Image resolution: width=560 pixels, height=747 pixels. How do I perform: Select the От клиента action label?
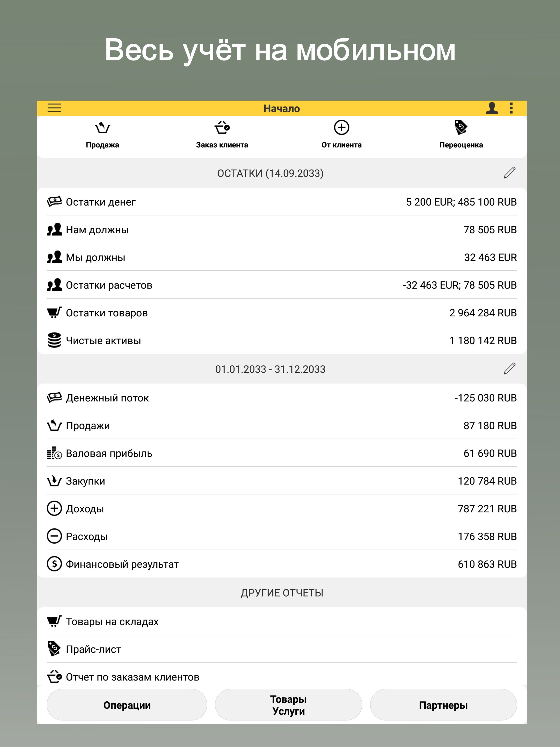pos(342,145)
